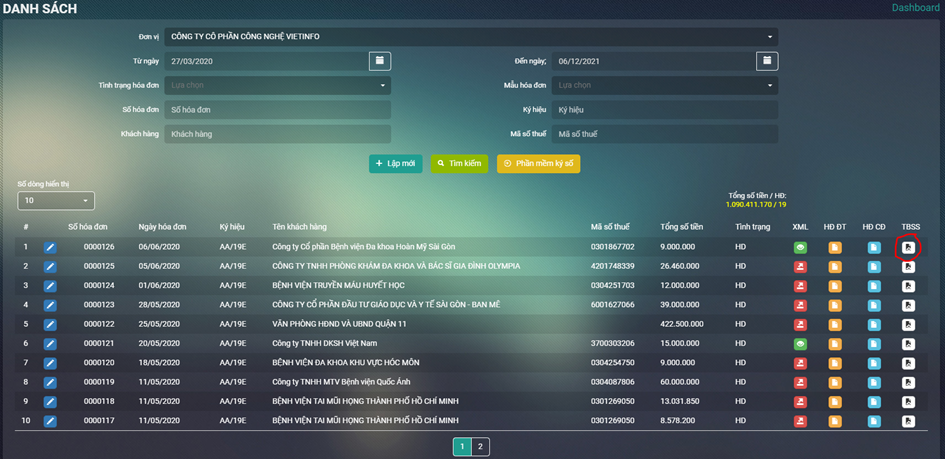This screenshot has height=459, width=945.
Task: Click the circled TBSS icon for invoice 0000126
Action: point(908,247)
